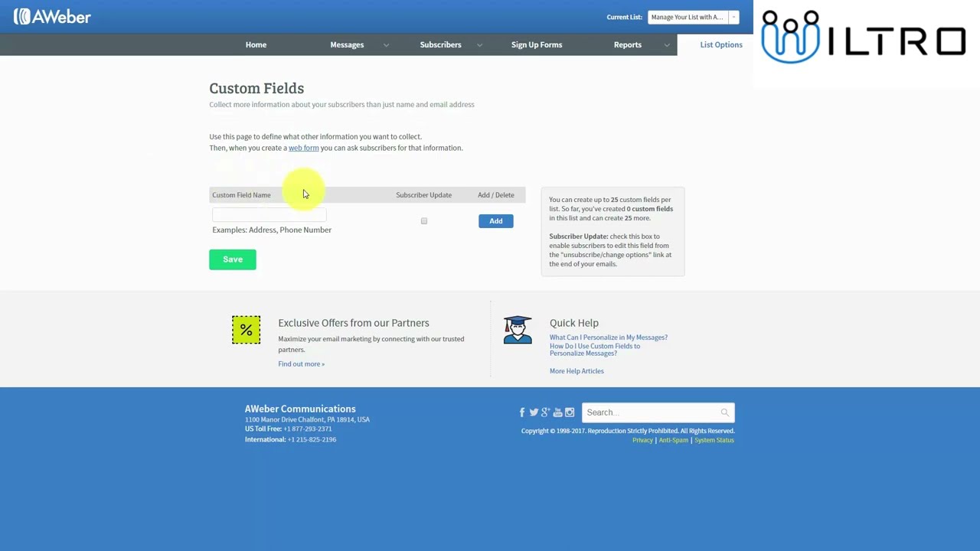Open the System Status footer link
This screenshot has width=980, height=551.
click(x=714, y=440)
